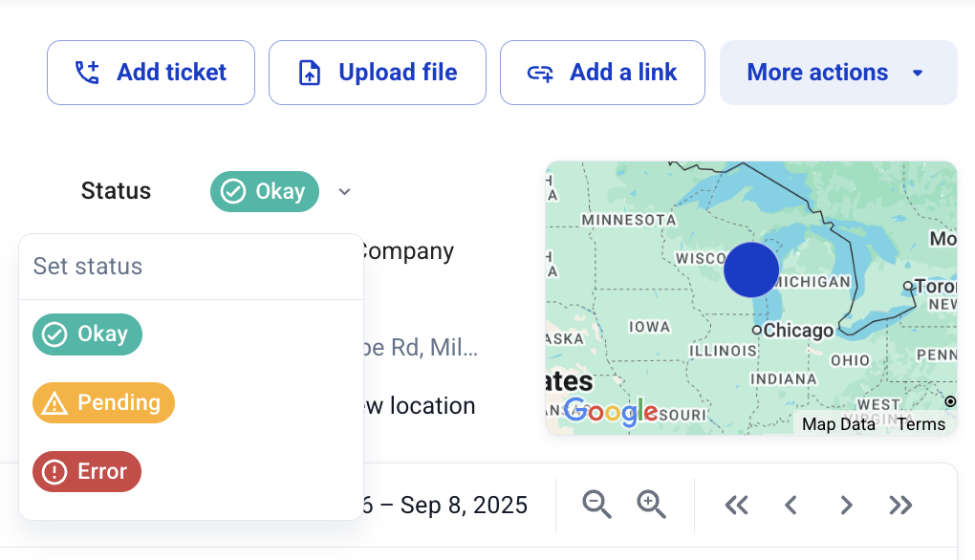Click the blue location marker on map
This screenshot has width=975, height=560.
(x=751, y=269)
